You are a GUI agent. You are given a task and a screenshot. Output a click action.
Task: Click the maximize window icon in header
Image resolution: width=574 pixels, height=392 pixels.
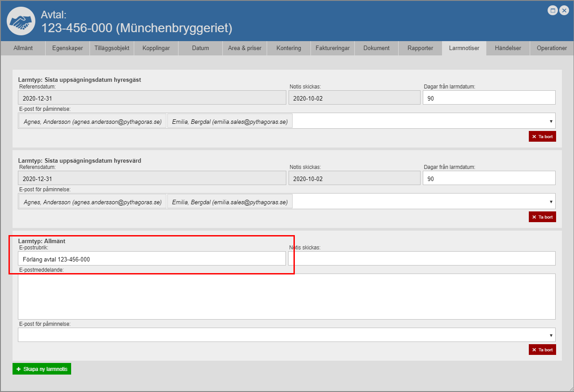pyautogui.click(x=553, y=11)
